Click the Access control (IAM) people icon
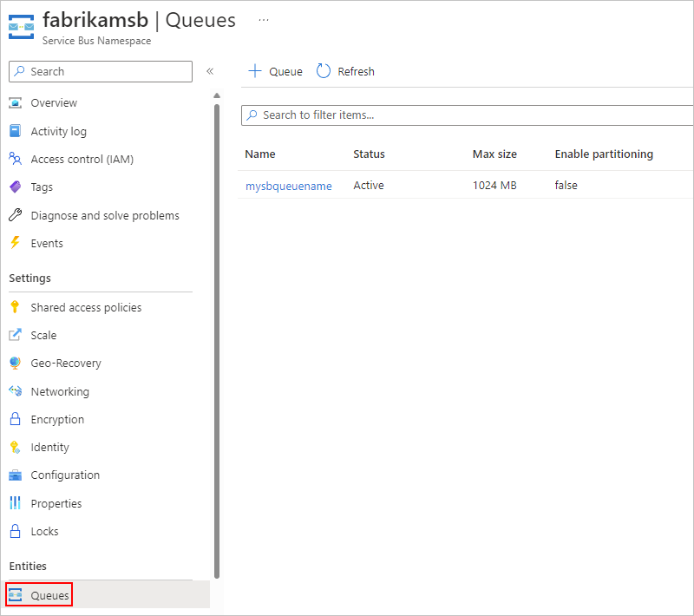This screenshot has height=616, width=694. click(x=16, y=159)
